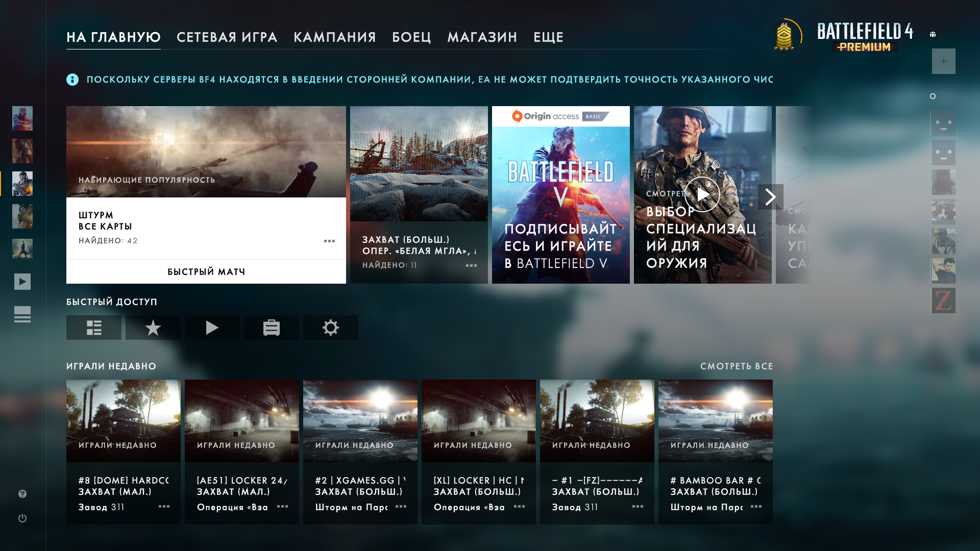
Task: Click soldier rank emblem icon
Action: (784, 36)
